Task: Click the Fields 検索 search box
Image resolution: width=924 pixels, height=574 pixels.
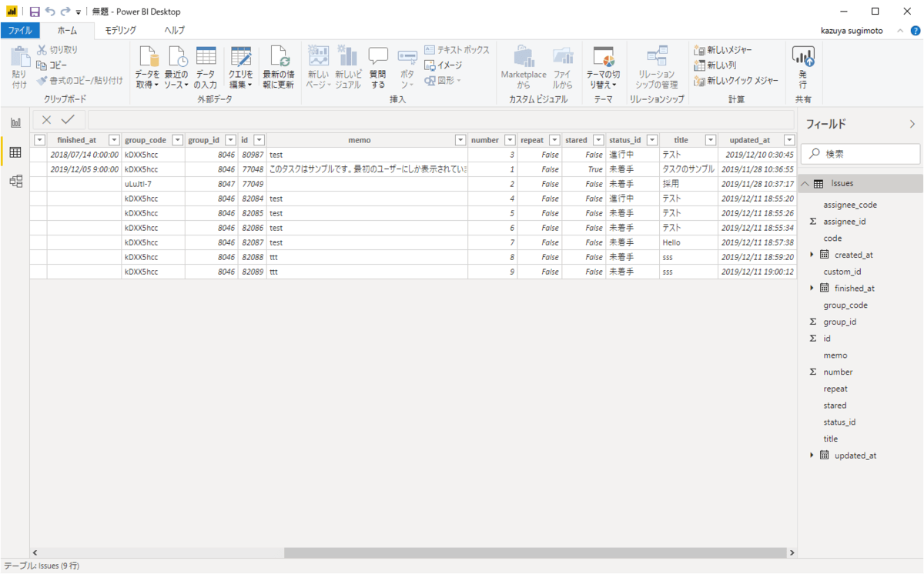Action: point(861,154)
